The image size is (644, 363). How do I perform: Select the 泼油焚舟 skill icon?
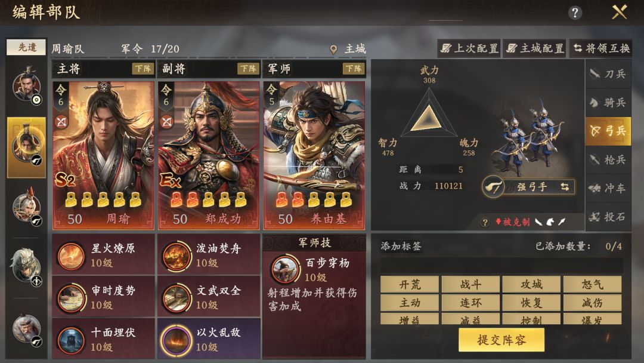coord(176,256)
